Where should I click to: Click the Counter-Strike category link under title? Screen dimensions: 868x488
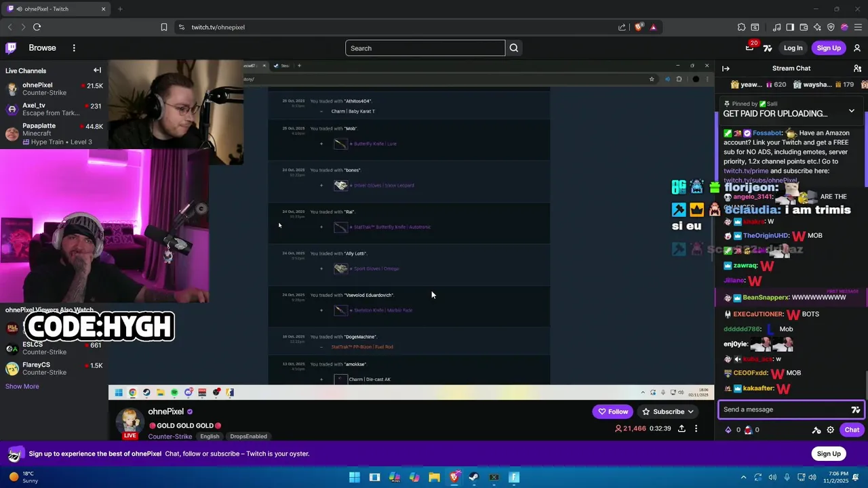(170, 436)
